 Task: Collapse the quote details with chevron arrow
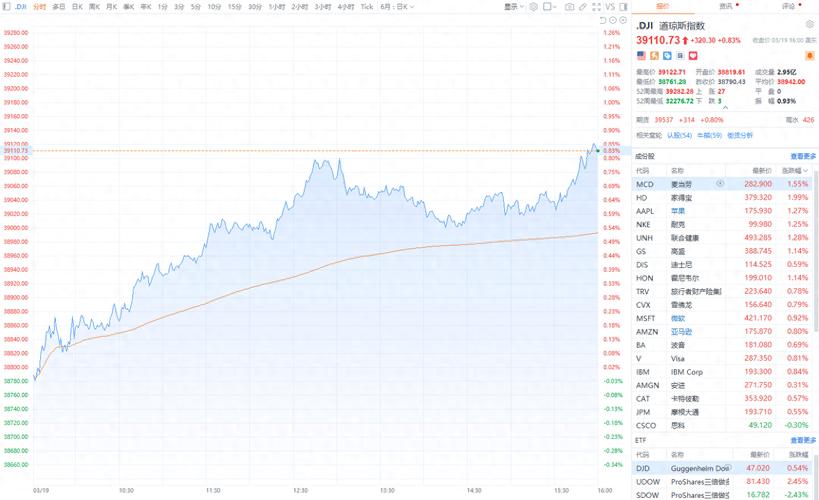(724, 108)
